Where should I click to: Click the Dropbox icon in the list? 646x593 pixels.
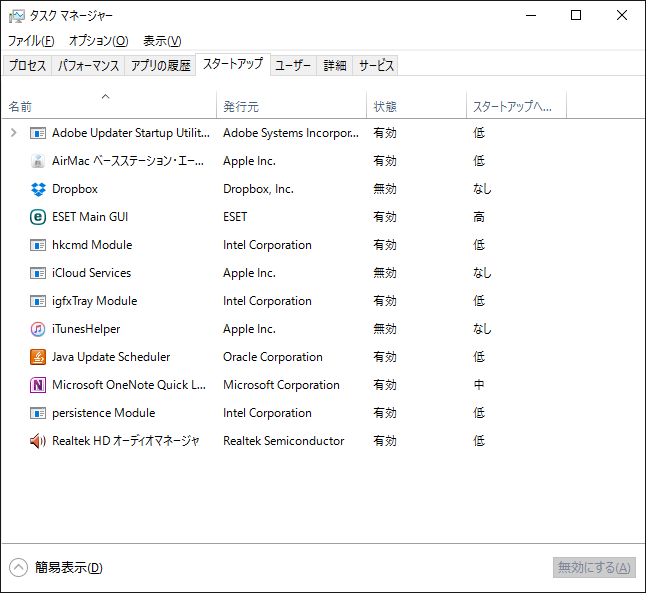pos(38,189)
